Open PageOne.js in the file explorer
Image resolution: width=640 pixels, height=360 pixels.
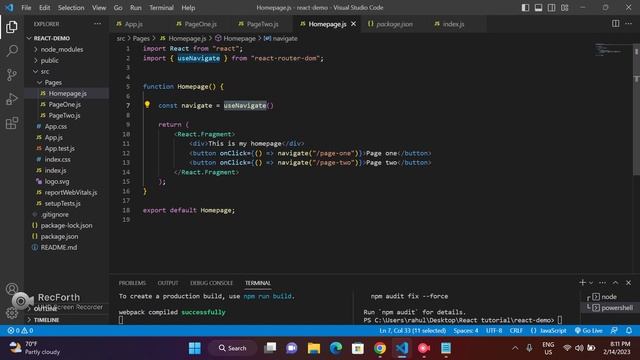(64, 104)
